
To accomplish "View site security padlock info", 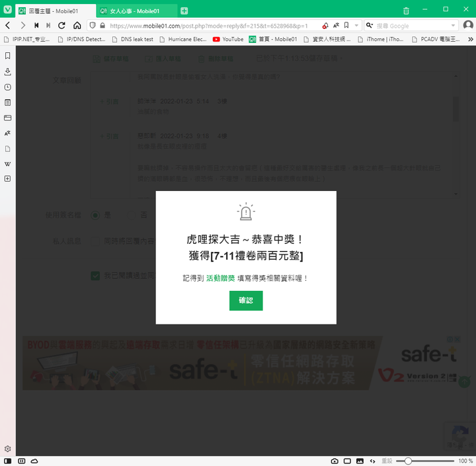I will pos(102,26).
